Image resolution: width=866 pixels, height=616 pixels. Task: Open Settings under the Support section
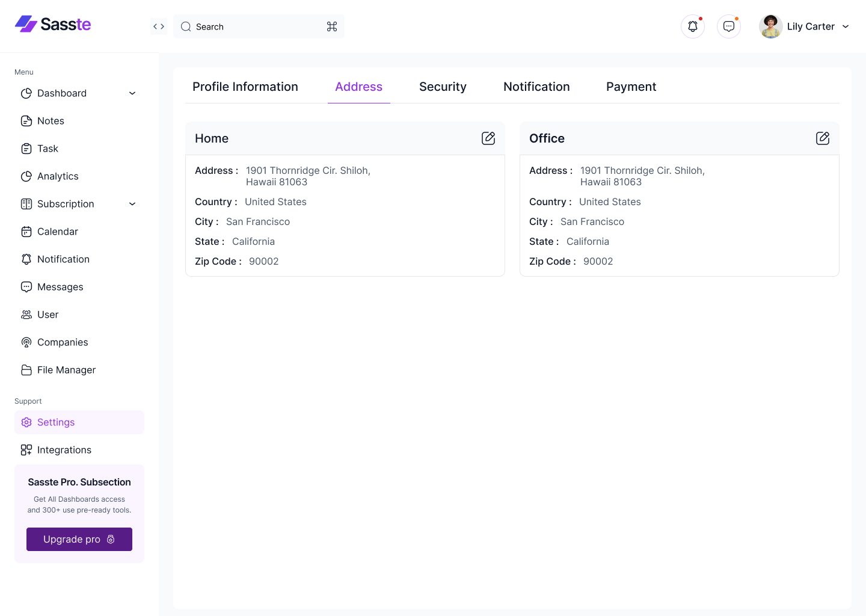(x=55, y=422)
